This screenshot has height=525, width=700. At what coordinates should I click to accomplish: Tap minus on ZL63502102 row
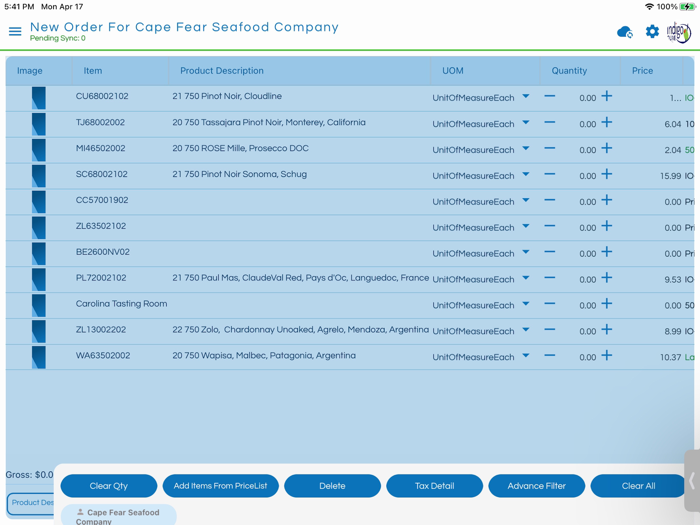550,225
